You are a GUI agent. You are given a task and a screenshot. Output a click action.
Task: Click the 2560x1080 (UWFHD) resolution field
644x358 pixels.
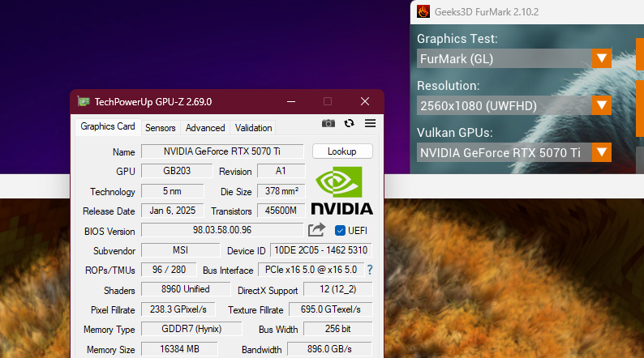504,106
